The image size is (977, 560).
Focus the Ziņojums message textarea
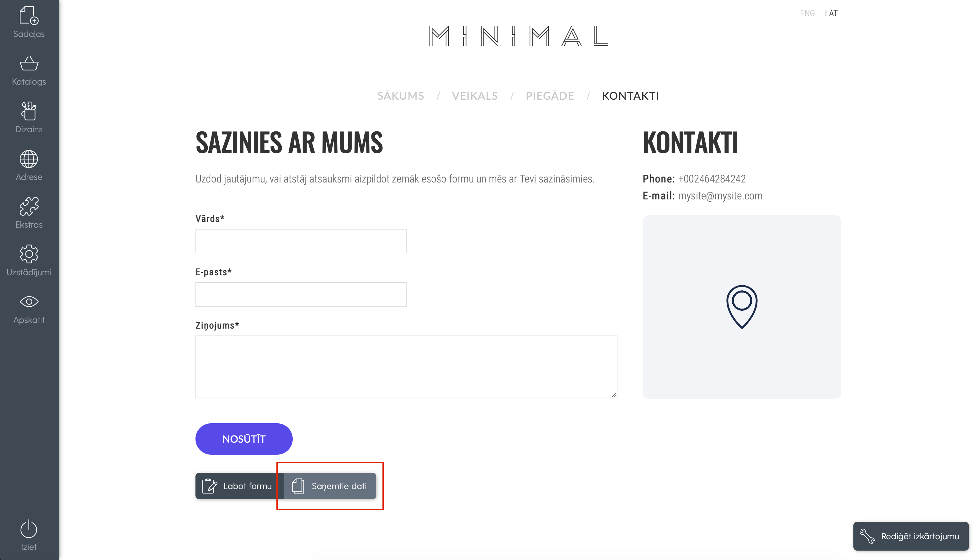coord(406,367)
